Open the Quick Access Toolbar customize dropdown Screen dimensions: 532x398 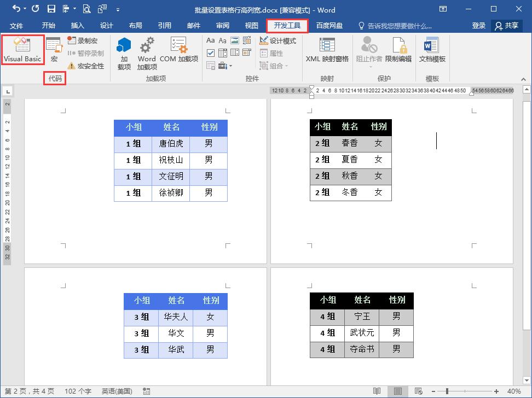click(118, 9)
